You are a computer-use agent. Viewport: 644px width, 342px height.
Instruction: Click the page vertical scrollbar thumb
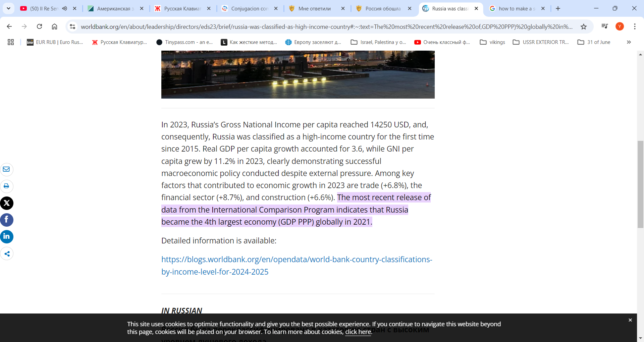point(640,184)
